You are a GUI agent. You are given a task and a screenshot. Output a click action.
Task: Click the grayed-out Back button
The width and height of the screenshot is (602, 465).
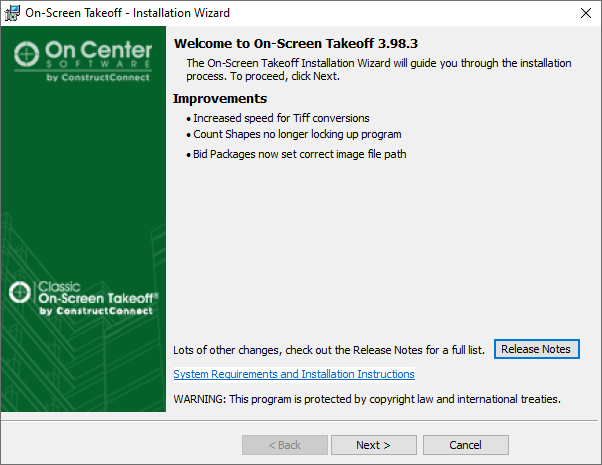(285, 445)
